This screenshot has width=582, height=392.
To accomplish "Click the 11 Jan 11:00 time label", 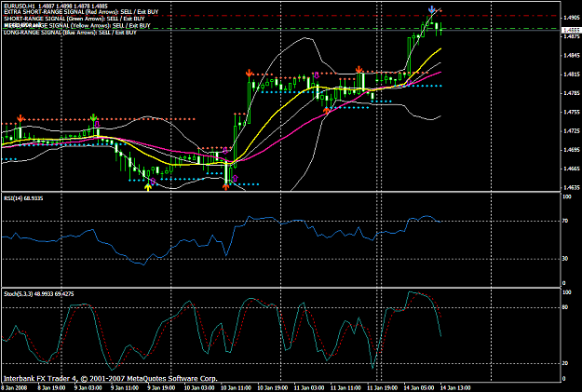I will click(345, 388).
